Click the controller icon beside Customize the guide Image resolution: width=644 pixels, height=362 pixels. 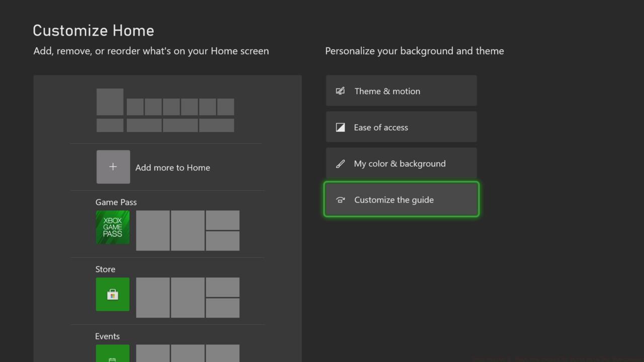pyautogui.click(x=341, y=200)
